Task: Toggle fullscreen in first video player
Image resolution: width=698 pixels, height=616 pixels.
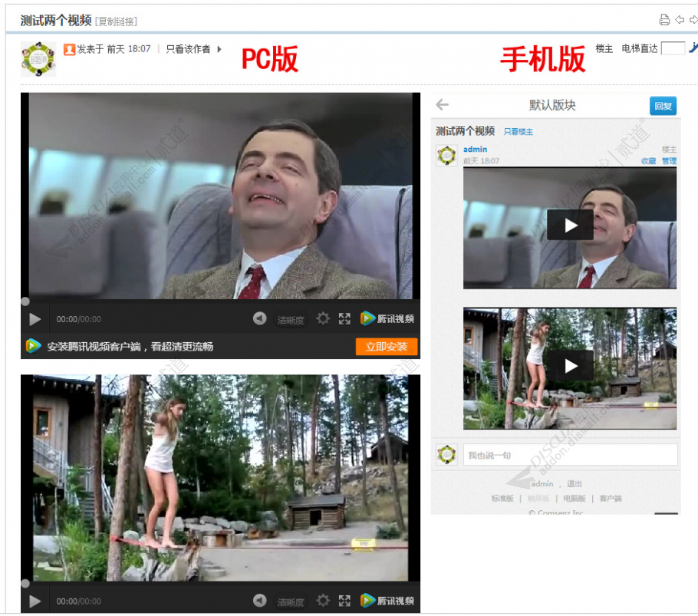Action: pos(344,318)
